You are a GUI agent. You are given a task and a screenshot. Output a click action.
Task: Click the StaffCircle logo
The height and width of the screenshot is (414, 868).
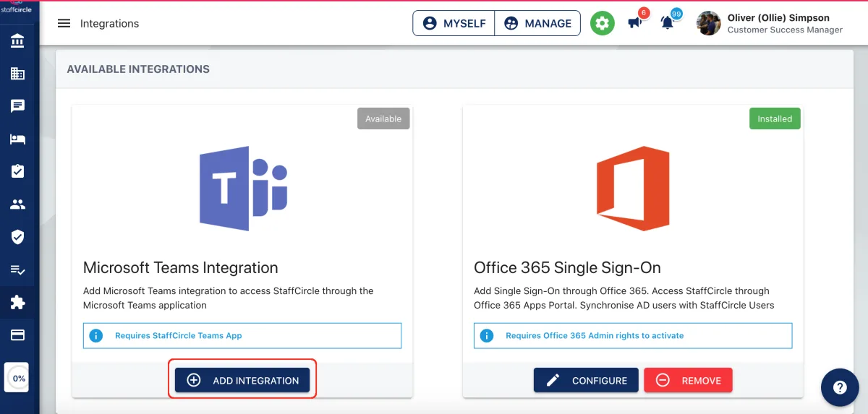(x=17, y=7)
